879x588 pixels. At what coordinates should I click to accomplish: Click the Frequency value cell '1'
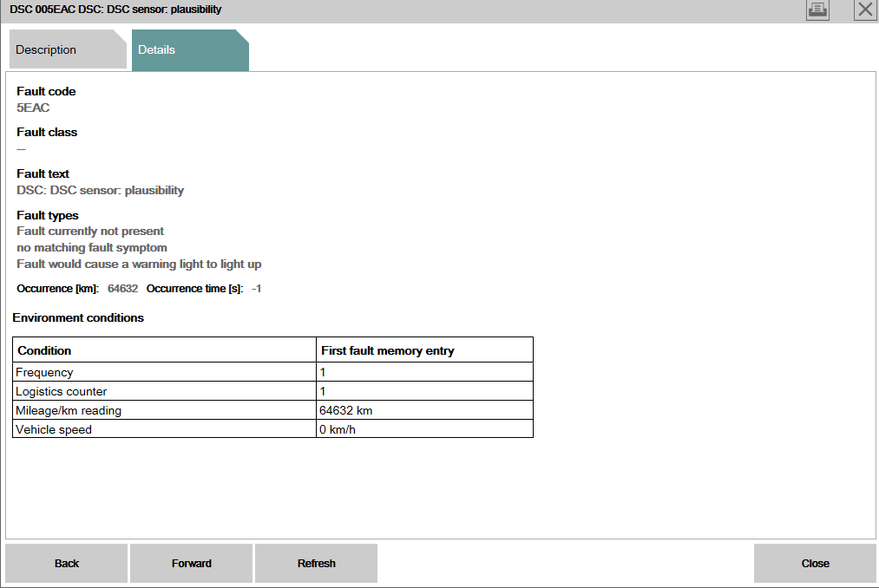click(x=424, y=372)
